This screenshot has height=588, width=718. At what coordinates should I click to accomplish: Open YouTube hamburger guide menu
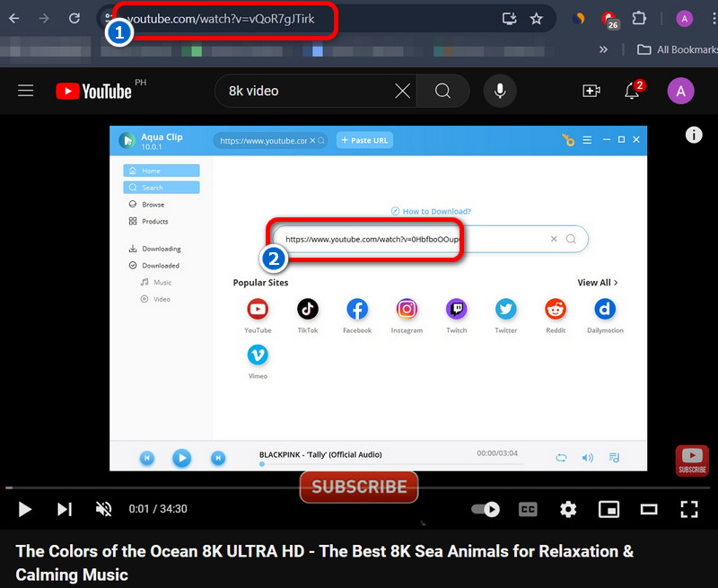[x=26, y=91]
